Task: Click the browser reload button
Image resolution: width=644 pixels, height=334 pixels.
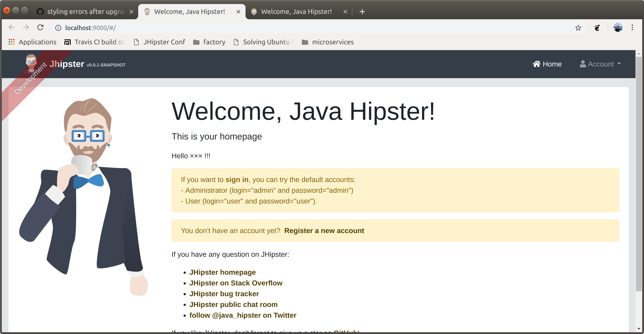Action: pos(40,28)
